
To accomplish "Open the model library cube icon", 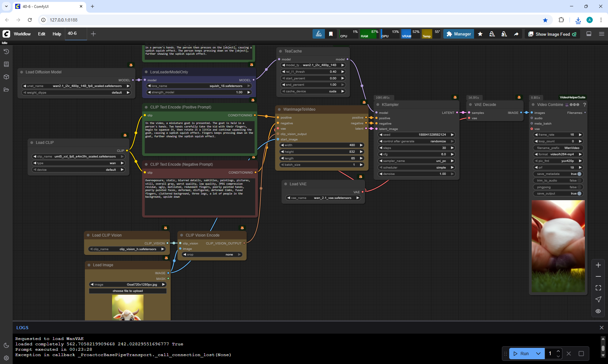I will pyautogui.click(x=6, y=77).
